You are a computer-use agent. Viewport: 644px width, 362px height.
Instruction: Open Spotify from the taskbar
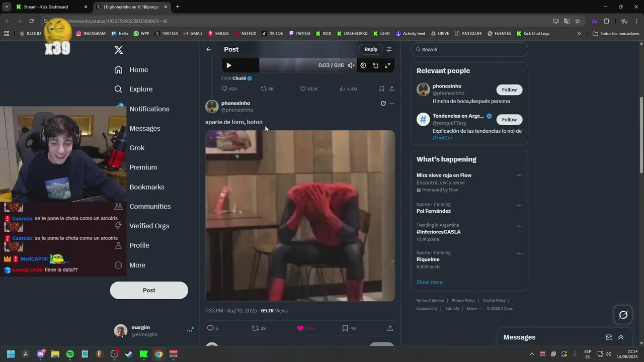pyautogui.click(x=70, y=354)
